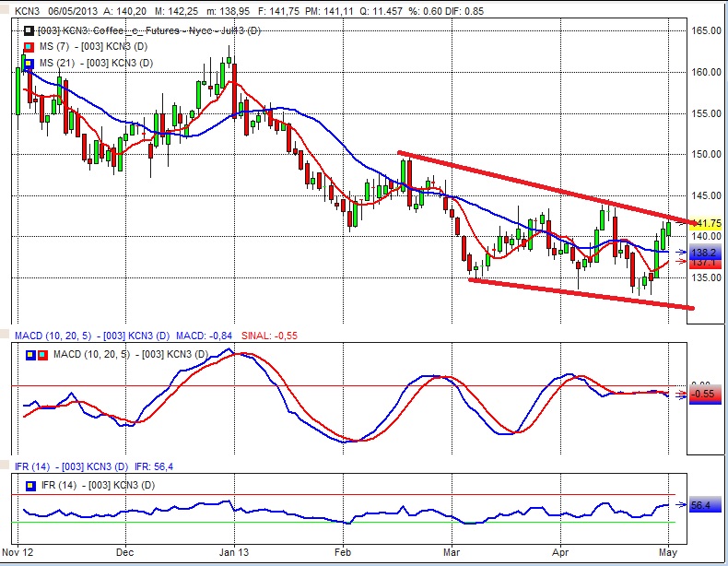Select the MS (21) - [003] KCN3 (D) legend label
Image resolution: width=728 pixels, height=566 pixels.
pos(96,62)
